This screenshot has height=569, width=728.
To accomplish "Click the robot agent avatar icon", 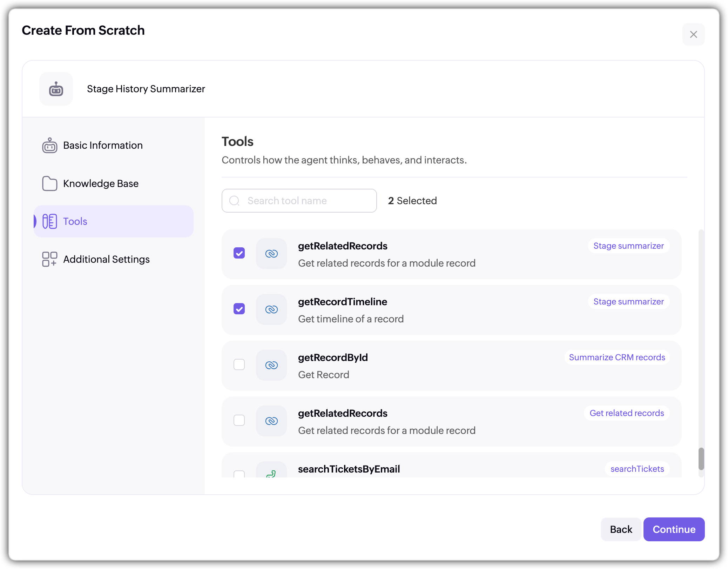I will (x=56, y=89).
